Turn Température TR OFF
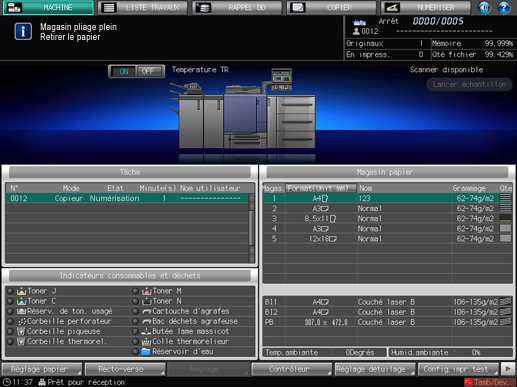 149,71
